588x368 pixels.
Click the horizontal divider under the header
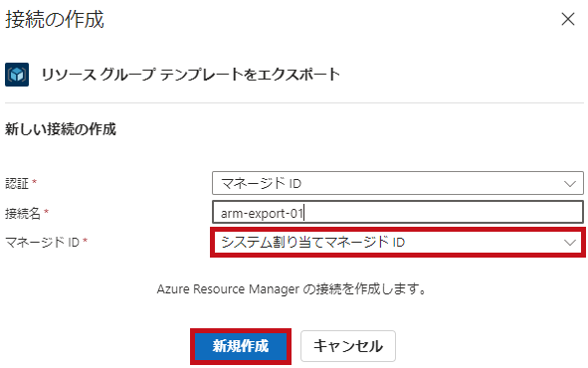[294, 102]
